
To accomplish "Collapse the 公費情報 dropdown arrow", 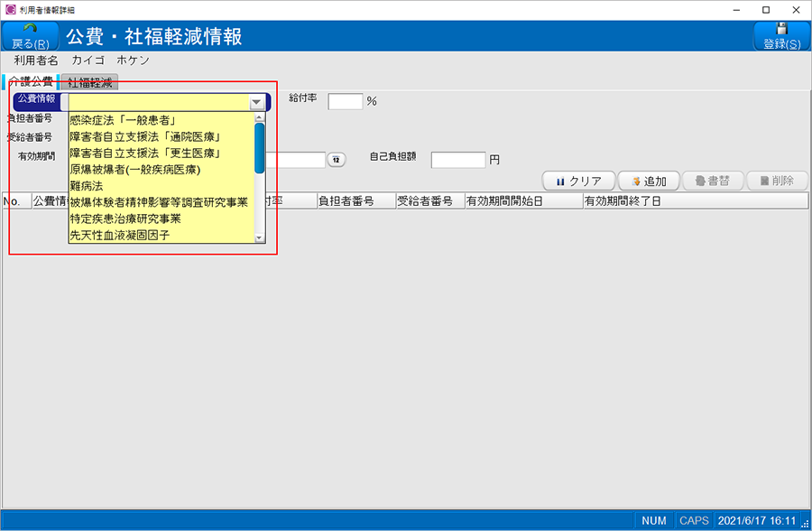I will (x=257, y=102).
